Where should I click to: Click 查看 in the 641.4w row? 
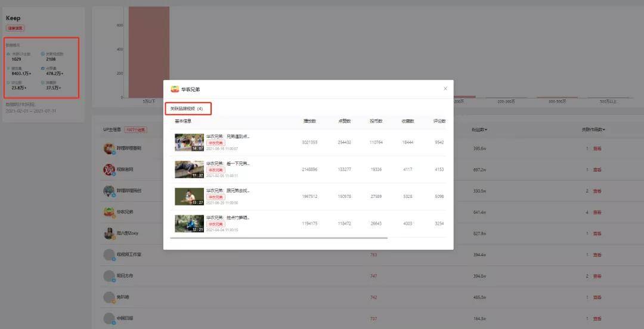(597, 212)
